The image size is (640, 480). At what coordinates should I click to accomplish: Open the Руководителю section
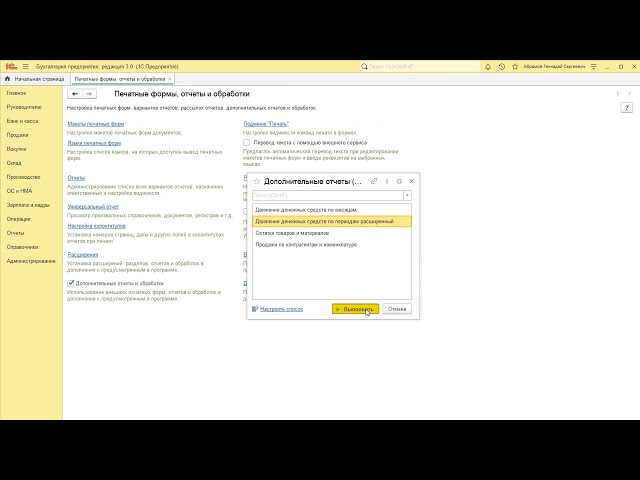click(24, 107)
